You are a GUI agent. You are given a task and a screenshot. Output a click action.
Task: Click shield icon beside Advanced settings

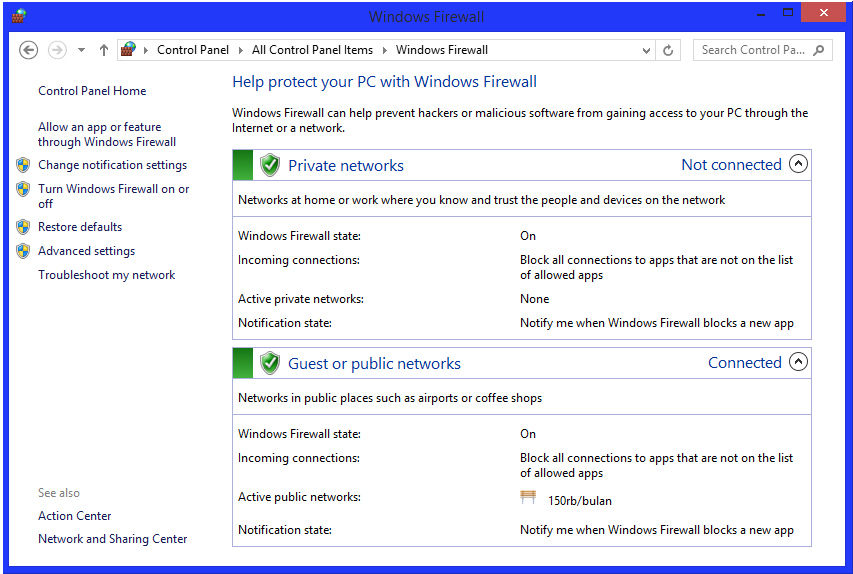tap(23, 251)
